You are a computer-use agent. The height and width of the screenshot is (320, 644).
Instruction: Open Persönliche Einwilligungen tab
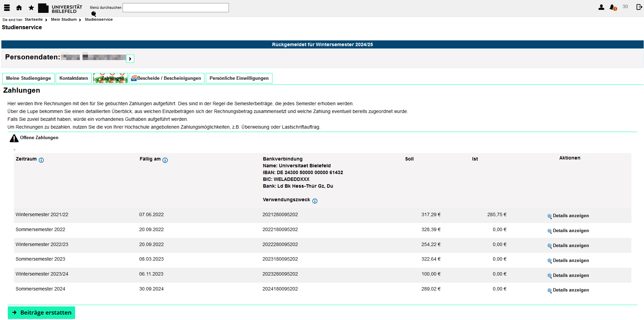pyautogui.click(x=239, y=78)
